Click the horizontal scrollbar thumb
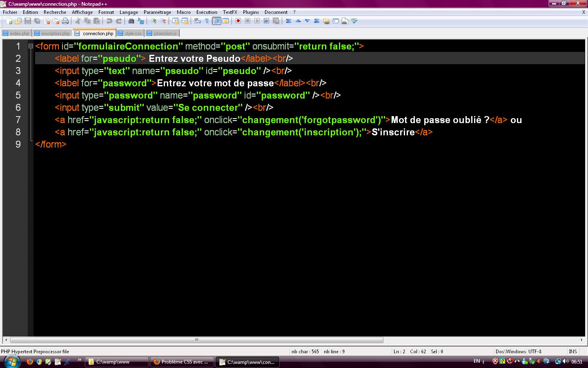Image resolution: width=588 pixels, height=368 pixels. 196,340
